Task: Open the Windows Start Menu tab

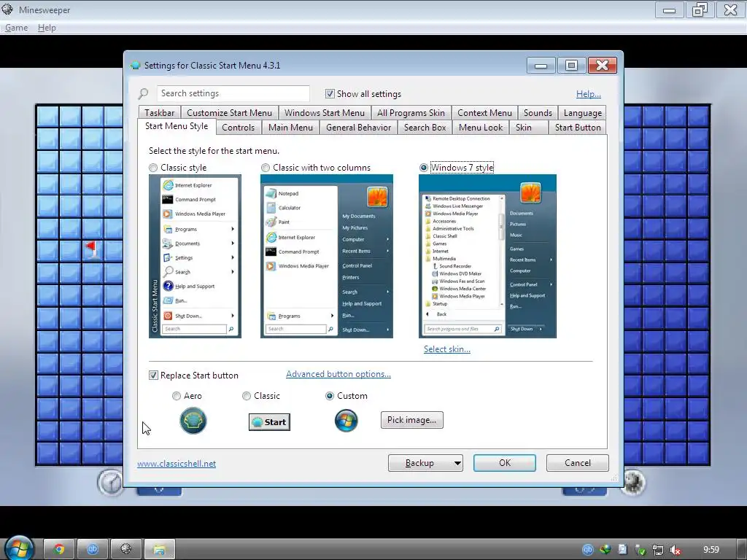Action: (x=325, y=113)
